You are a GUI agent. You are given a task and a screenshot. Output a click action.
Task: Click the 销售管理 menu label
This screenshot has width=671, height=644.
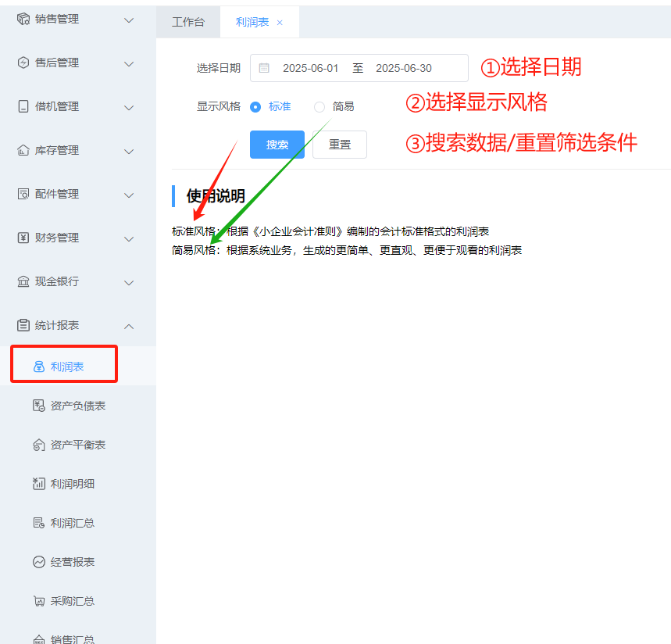click(57, 19)
